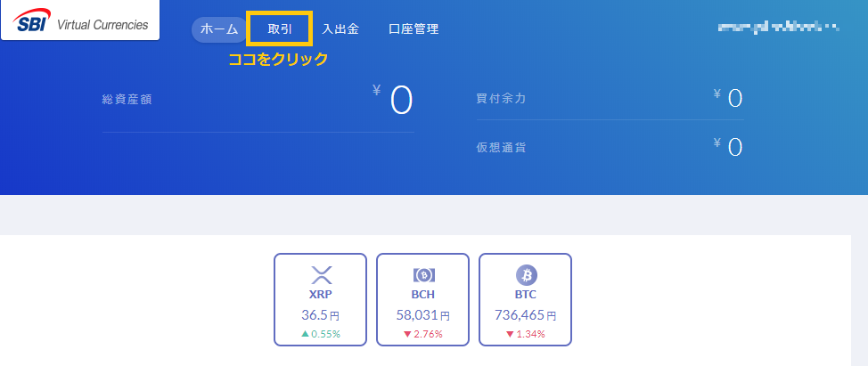Screen dimensions: 868x366
Task: Click the BCH 2.76% down indicator
Action: point(423,333)
